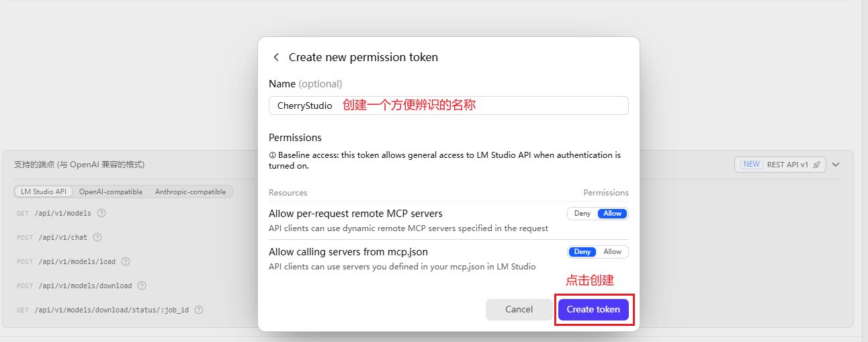This screenshot has height=342, width=868.
Task: Click the token Name input field
Action: [449, 105]
